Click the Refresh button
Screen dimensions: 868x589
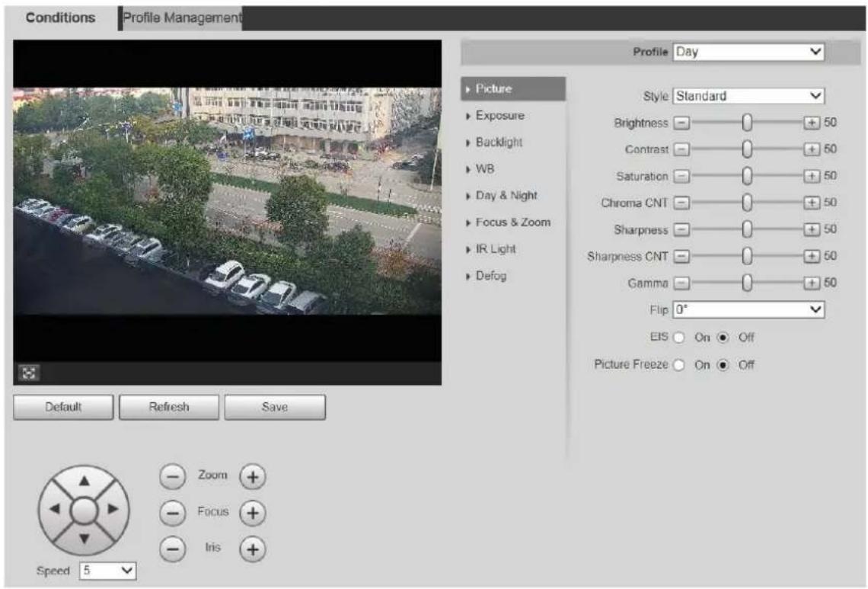pyautogui.click(x=169, y=407)
